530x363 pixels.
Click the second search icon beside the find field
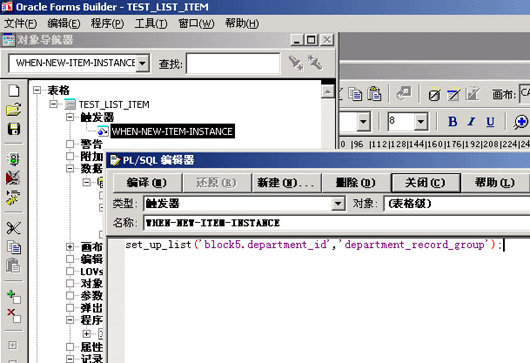(x=315, y=63)
